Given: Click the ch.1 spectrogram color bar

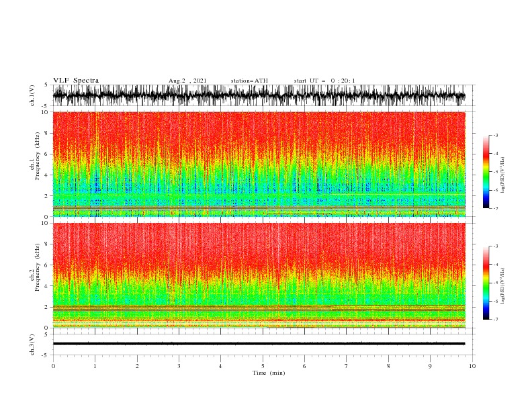Looking at the screenshot, I should tap(486, 171).
